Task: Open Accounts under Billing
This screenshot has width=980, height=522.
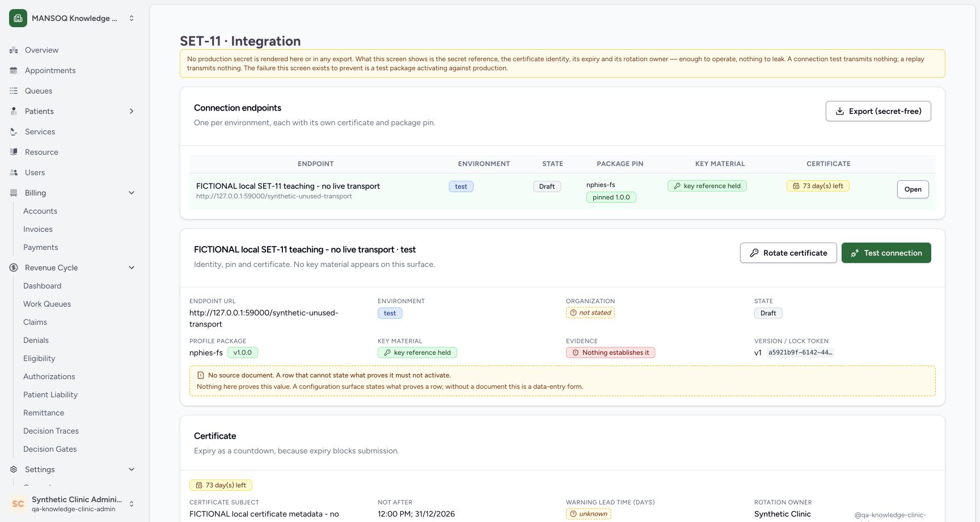Action: click(x=40, y=211)
